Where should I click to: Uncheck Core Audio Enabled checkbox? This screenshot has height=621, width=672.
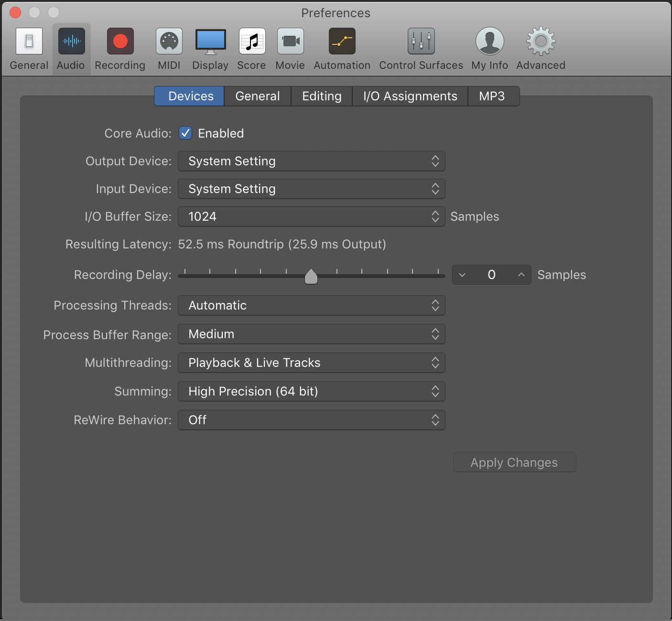185,133
